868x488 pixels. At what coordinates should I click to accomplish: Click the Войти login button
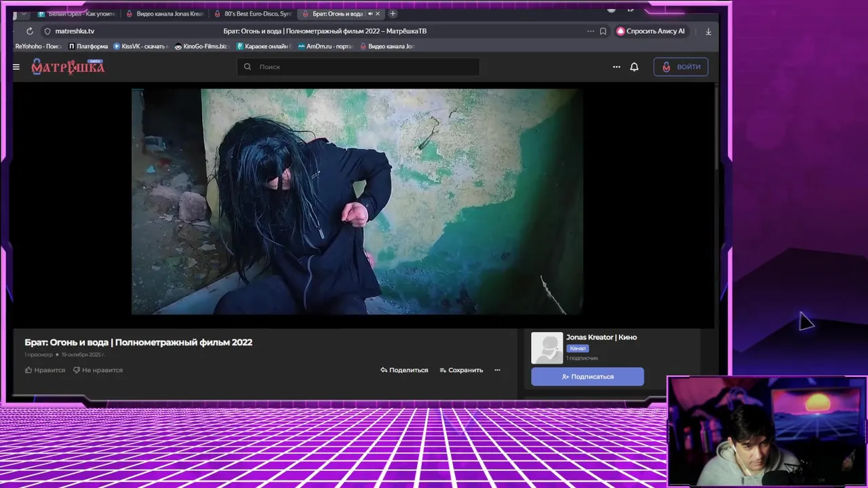click(x=681, y=66)
